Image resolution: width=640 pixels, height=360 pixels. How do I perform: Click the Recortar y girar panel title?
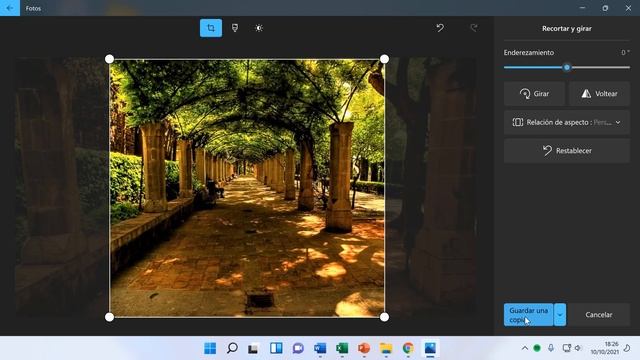567,29
